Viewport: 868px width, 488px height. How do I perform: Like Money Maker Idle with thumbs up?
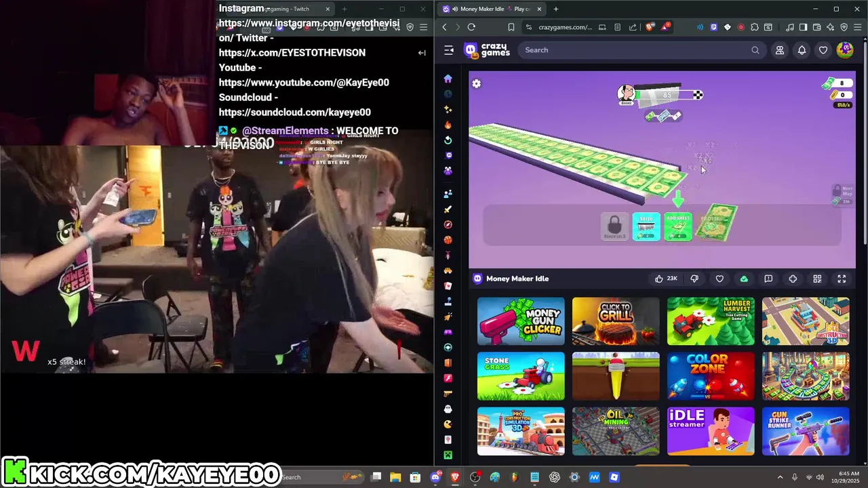click(666, 279)
